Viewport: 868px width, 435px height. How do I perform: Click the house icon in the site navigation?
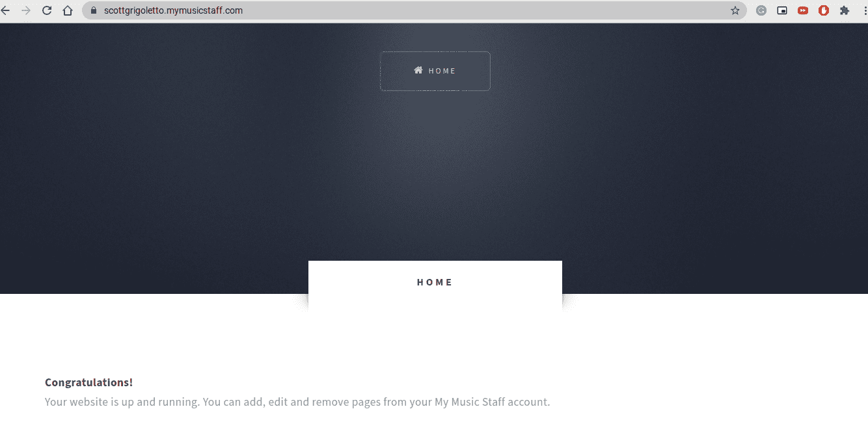pos(418,70)
